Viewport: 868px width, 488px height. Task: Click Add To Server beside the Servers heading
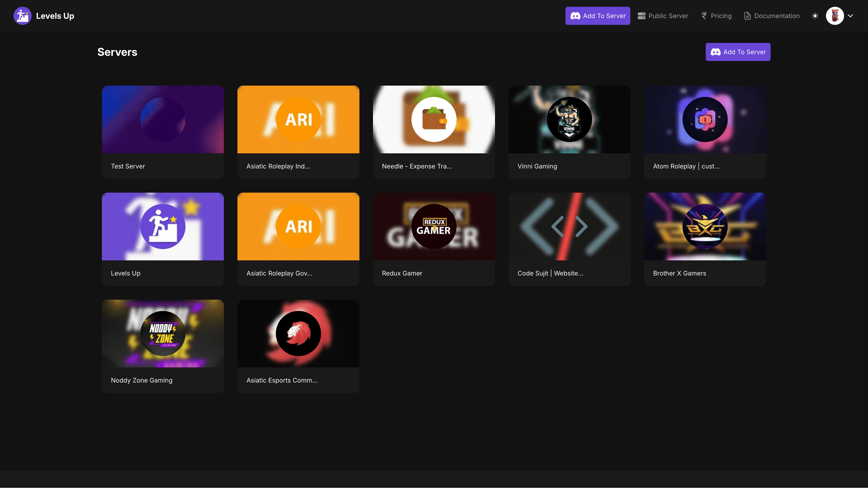click(x=738, y=52)
